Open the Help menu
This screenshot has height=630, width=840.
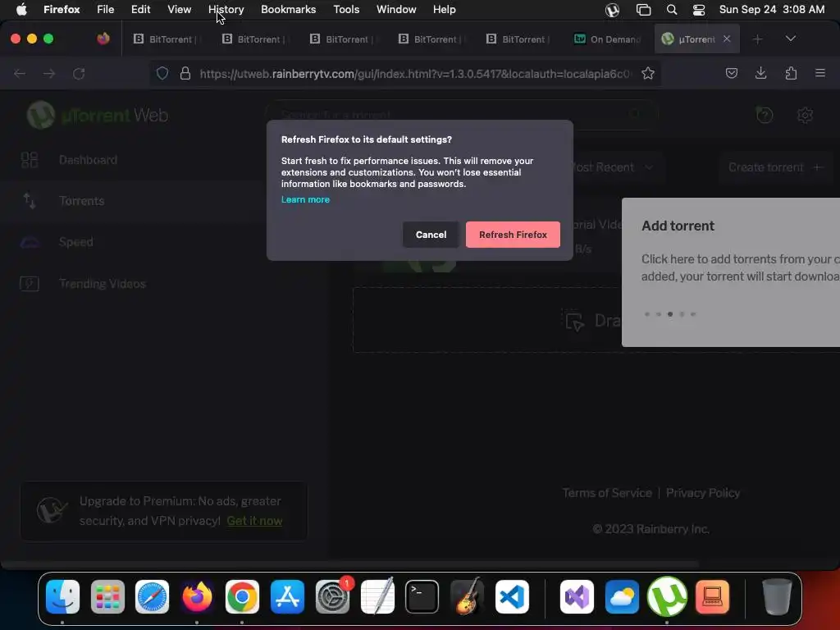coord(444,9)
